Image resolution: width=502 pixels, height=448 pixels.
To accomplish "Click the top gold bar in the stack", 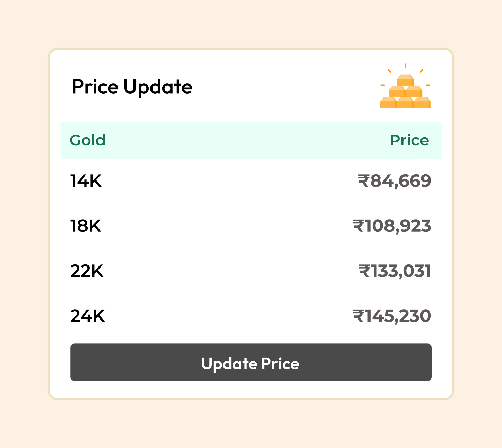I will coord(405,81).
